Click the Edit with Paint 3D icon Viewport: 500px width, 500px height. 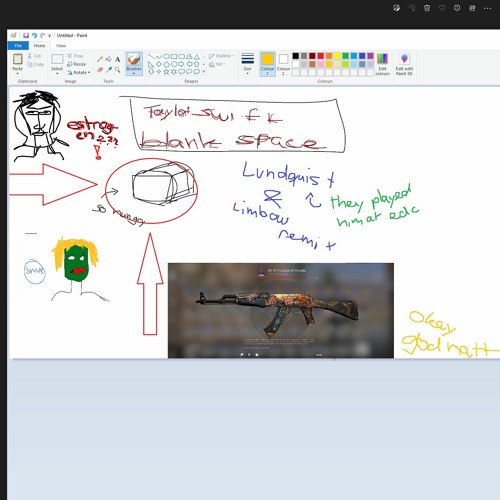404,59
